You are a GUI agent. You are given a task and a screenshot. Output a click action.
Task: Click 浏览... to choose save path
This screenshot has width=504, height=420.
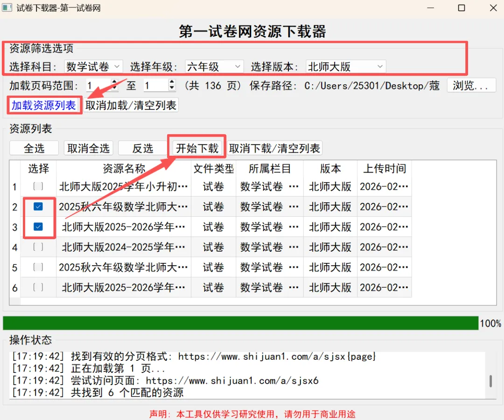[471, 85]
